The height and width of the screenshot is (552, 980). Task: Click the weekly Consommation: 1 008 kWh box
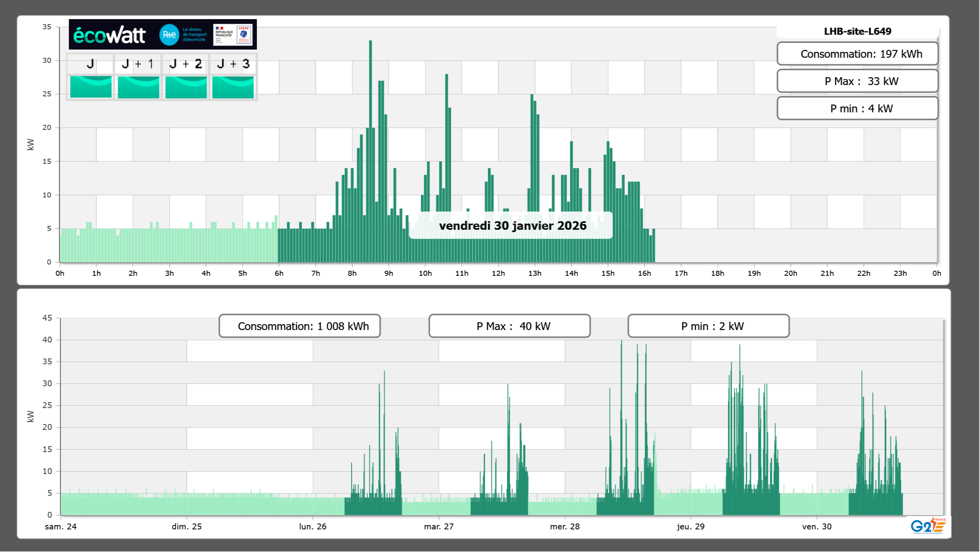pyautogui.click(x=299, y=326)
